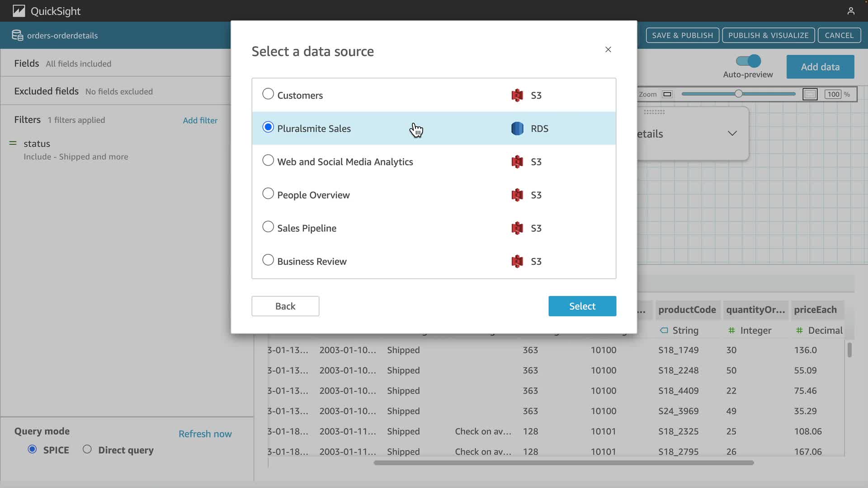Go Back in the dialog
868x488 pixels.
(285, 306)
